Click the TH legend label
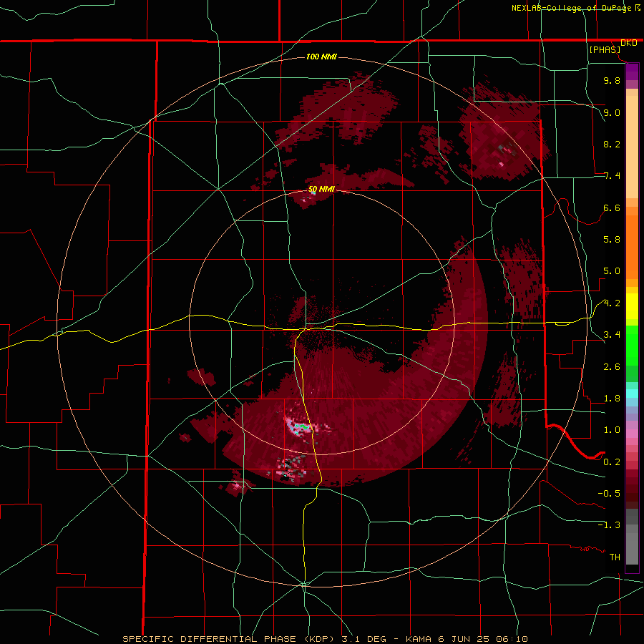This screenshot has width=644, height=644. coord(615,557)
